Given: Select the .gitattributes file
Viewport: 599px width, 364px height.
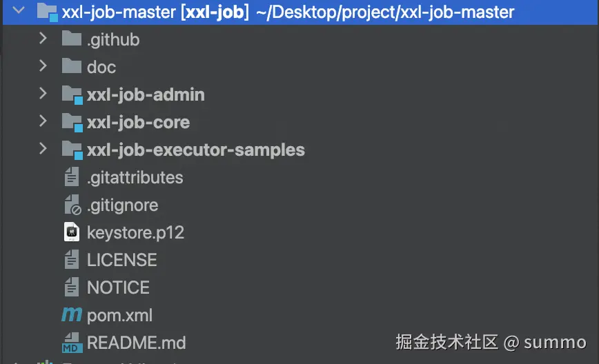Looking at the screenshot, I should 135,177.
